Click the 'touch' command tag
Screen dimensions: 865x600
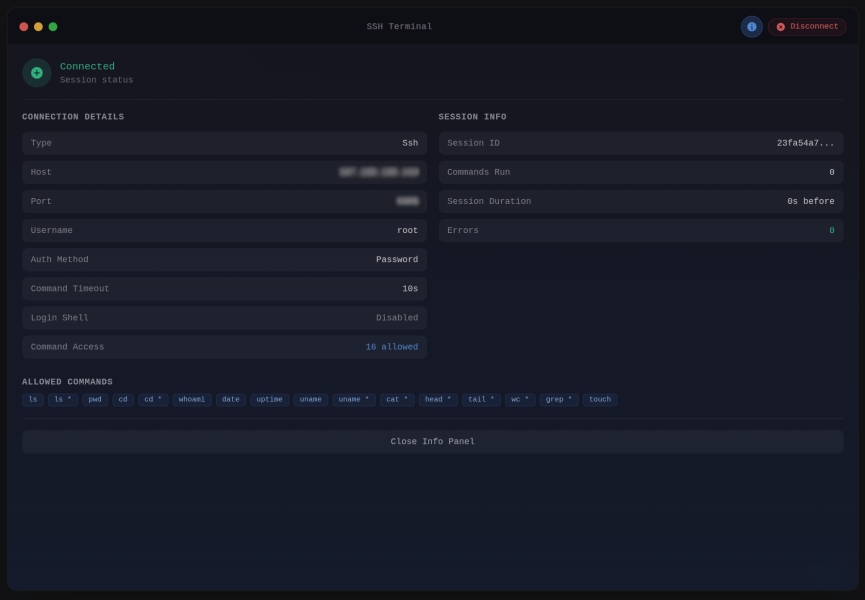(x=600, y=400)
